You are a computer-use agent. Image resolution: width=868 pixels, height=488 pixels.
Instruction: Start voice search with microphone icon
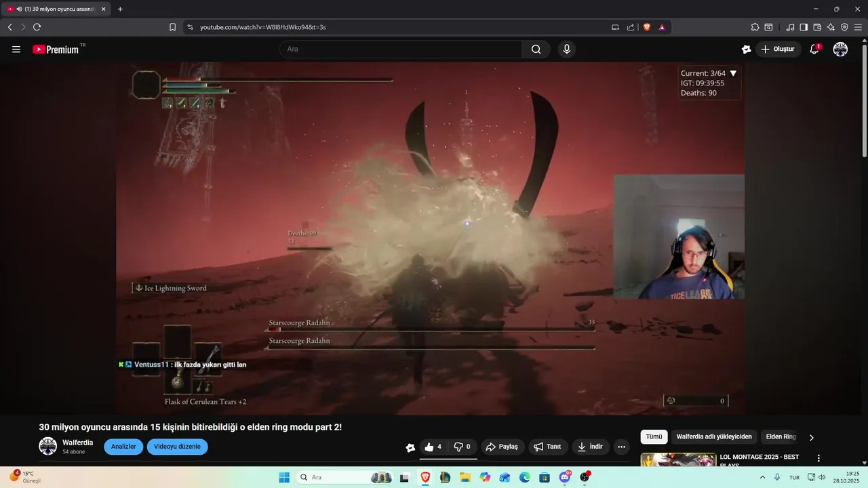[x=567, y=49]
